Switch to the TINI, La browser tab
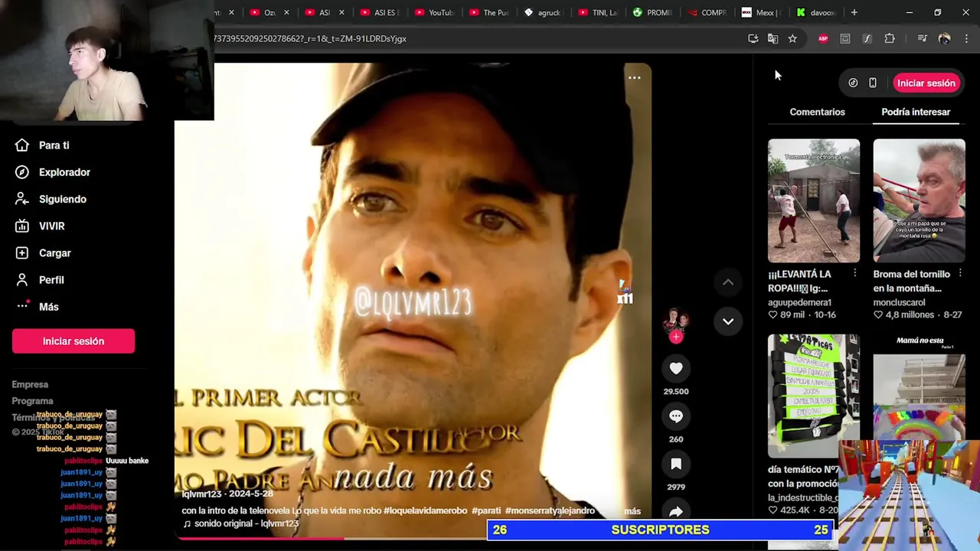This screenshot has width=980, height=551. pos(599,12)
